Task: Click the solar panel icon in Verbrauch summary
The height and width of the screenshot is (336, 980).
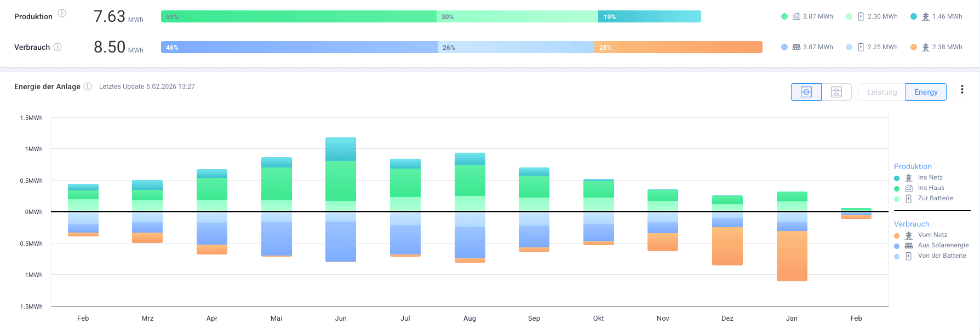Action: point(796,47)
